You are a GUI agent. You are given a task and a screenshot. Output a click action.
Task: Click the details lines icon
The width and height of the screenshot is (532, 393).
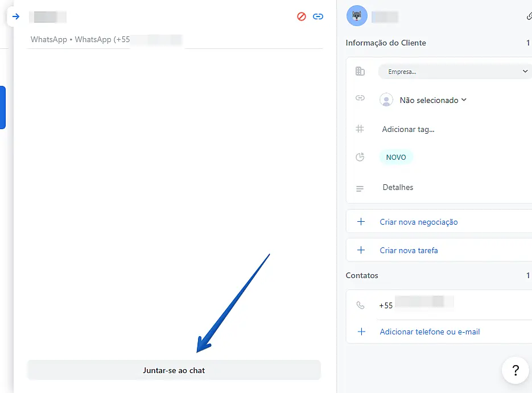pos(360,188)
